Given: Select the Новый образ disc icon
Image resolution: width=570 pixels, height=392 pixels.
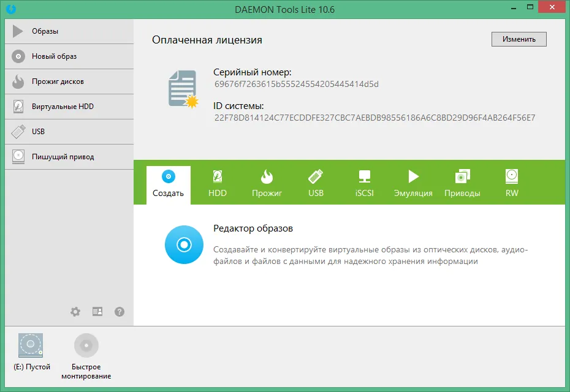Looking at the screenshot, I should [x=18, y=56].
